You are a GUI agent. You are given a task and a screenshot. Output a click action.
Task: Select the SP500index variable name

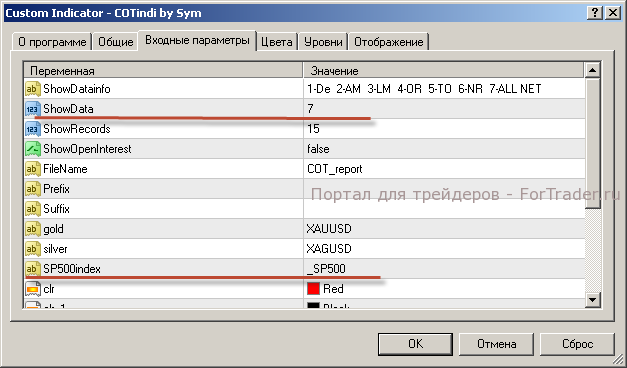click(x=72, y=269)
